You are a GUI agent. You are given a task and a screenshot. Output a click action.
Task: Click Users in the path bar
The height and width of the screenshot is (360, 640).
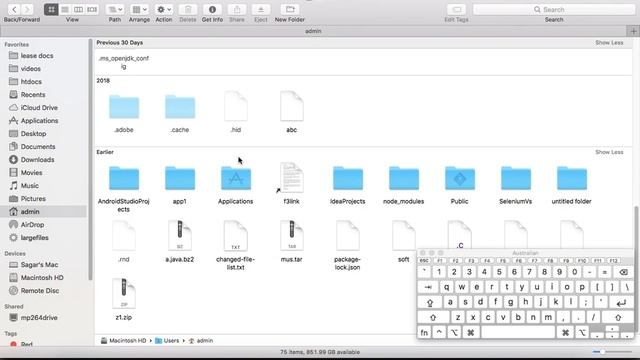point(167,340)
